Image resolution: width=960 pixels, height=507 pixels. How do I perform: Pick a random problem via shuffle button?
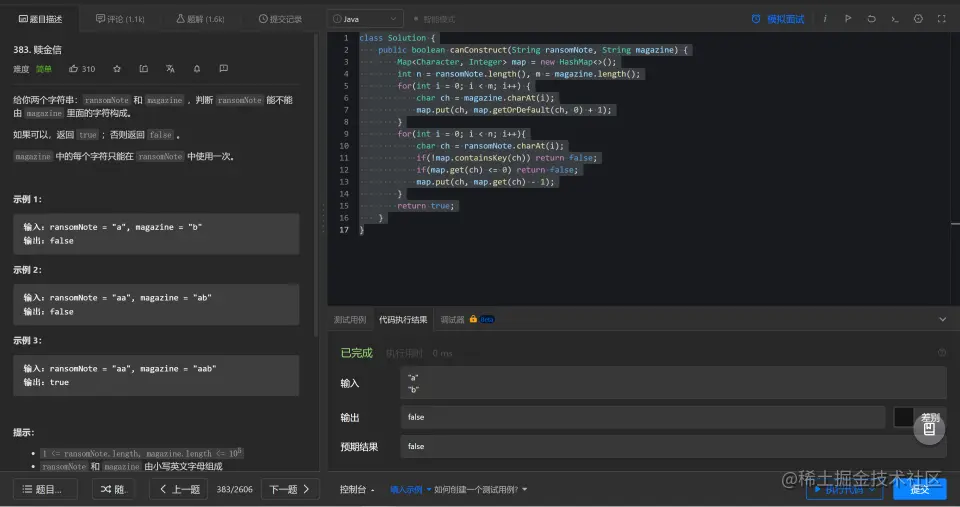pos(113,489)
